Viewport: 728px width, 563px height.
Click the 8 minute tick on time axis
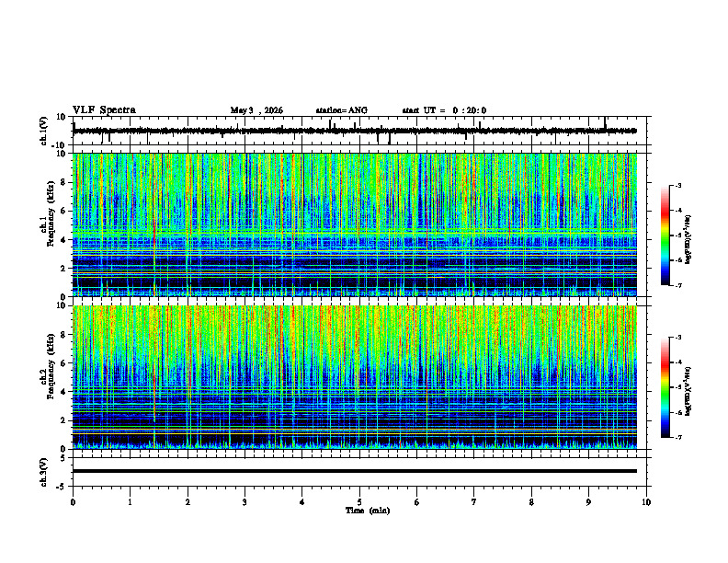[x=531, y=502]
